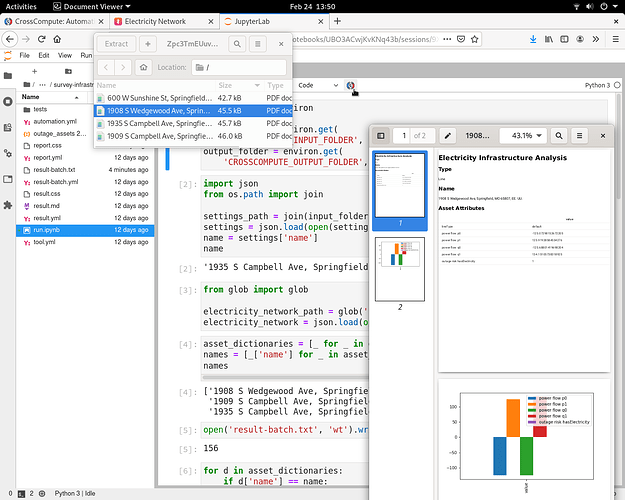Click the Python 3 kernel name
Viewport: 625px width, 500px height.
(x=597, y=85)
